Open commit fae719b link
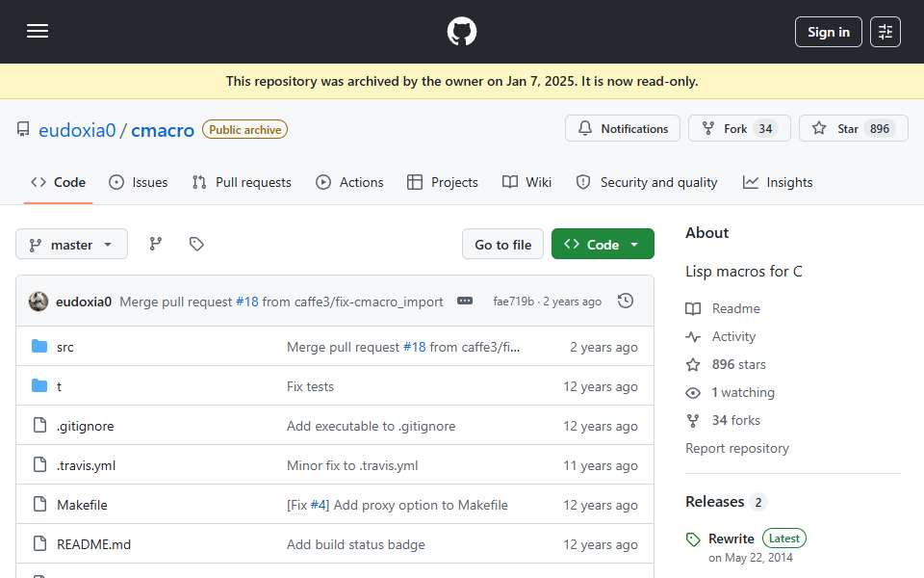The width and height of the screenshot is (924, 578). pyautogui.click(x=513, y=302)
